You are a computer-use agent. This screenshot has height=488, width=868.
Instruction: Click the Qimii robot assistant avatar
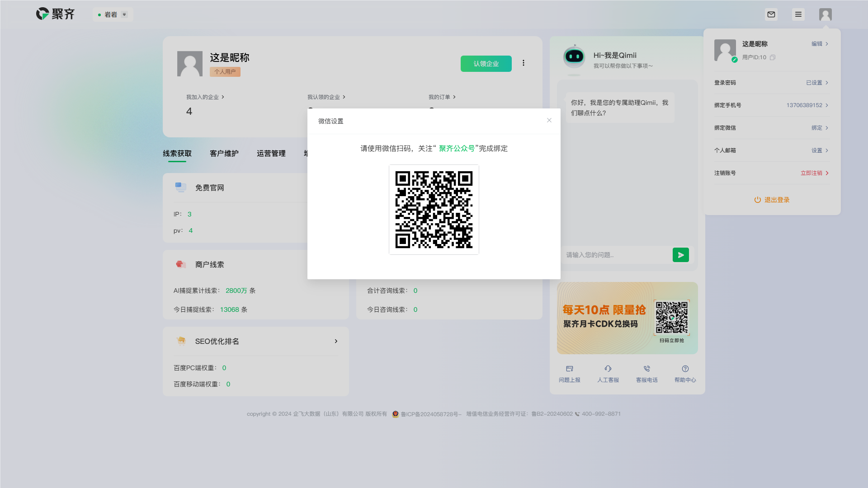[574, 57]
